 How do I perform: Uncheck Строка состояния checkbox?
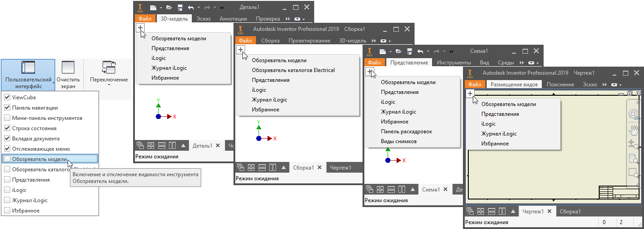tap(7, 128)
